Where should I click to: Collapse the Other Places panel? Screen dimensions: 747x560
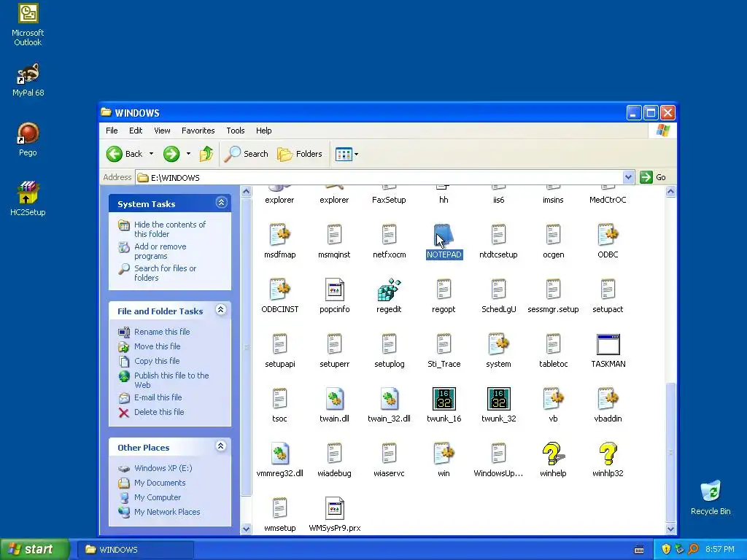[x=220, y=446]
